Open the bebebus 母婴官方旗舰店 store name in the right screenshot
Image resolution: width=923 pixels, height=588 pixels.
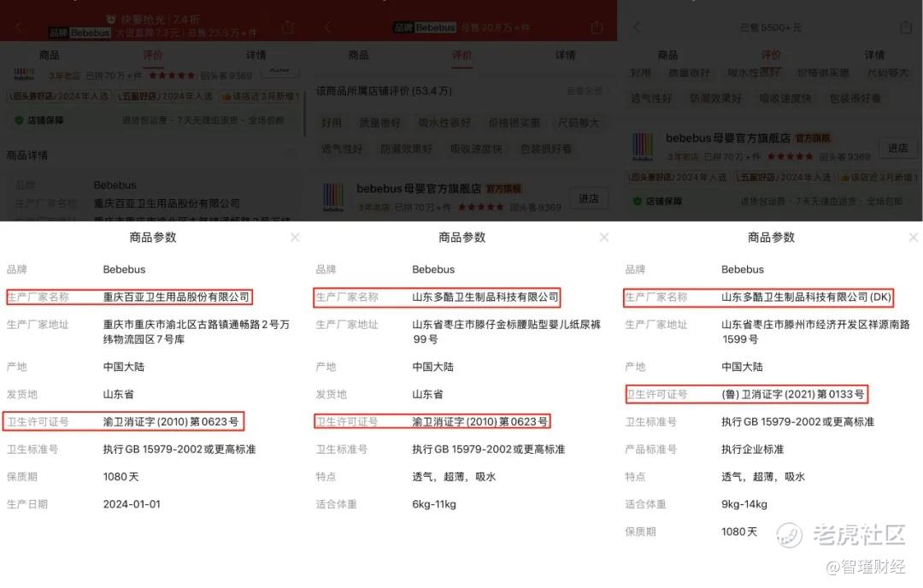pyautogui.click(x=727, y=138)
